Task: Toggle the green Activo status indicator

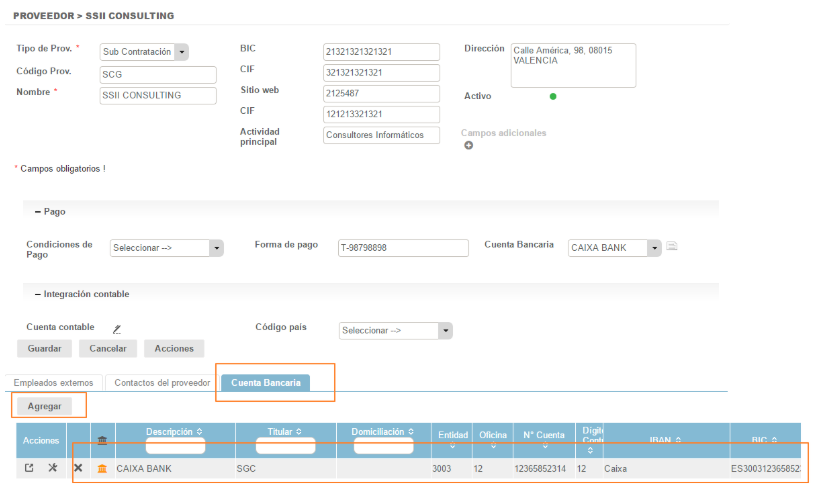Action: [553, 96]
